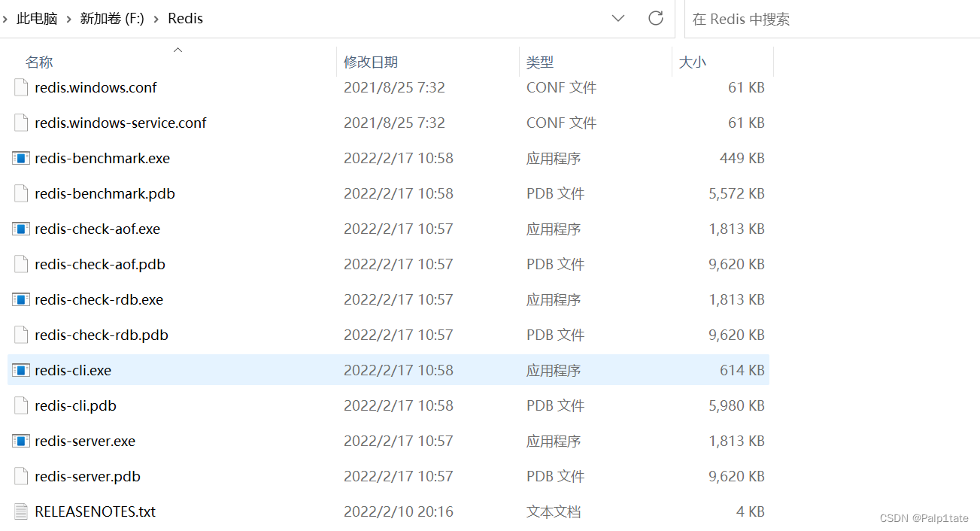Click the redis-check-rdb.exe application icon
The width and height of the screenshot is (980, 531).
[x=21, y=299]
